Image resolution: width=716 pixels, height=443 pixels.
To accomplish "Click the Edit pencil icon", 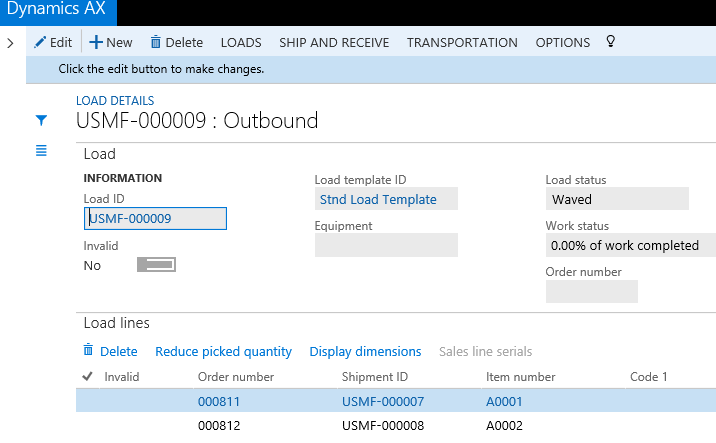I will click(41, 42).
